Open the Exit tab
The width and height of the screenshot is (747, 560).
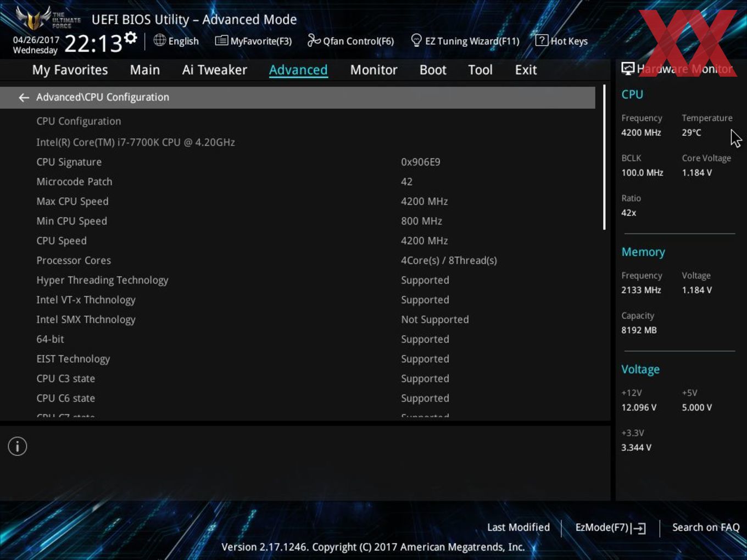point(526,70)
